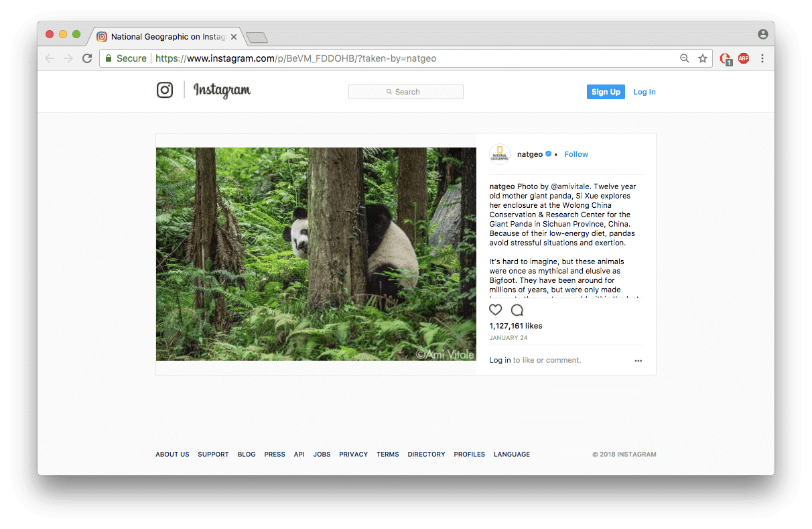Open the @amivitale mention link
This screenshot has height=529, width=812.
click(570, 186)
